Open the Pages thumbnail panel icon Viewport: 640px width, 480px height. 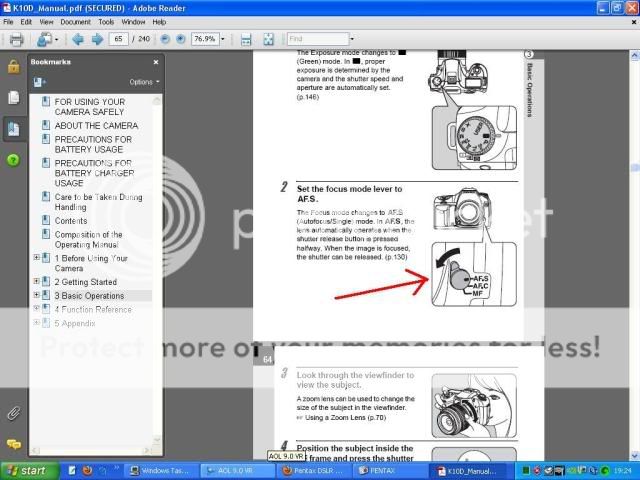coord(13,97)
